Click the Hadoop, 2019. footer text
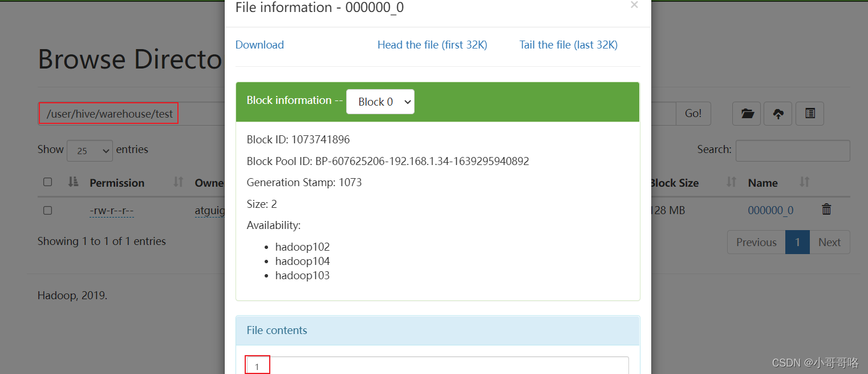868x374 pixels. pyautogui.click(x=72, y=295)
